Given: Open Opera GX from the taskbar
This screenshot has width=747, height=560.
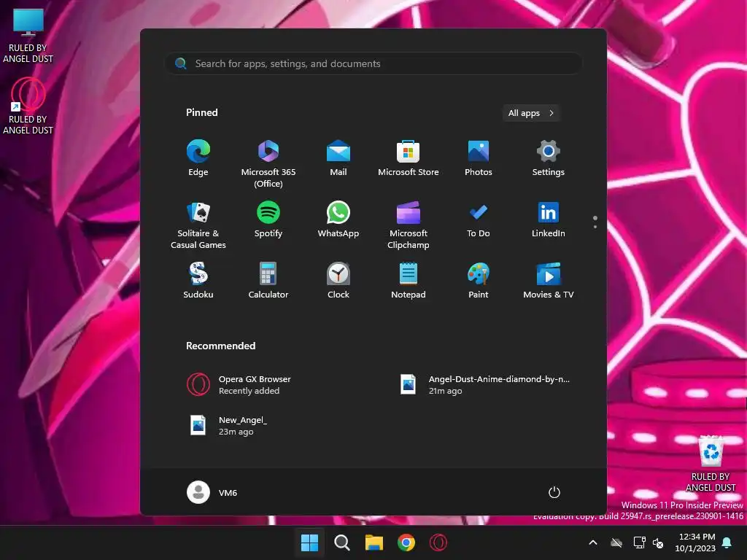Looking at the screenshot, I should [438, 542].
